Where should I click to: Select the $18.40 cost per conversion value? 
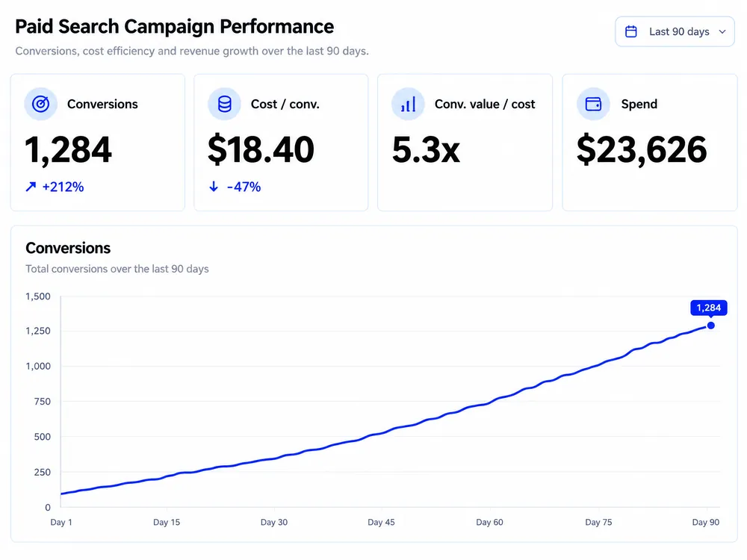[261, 150]
